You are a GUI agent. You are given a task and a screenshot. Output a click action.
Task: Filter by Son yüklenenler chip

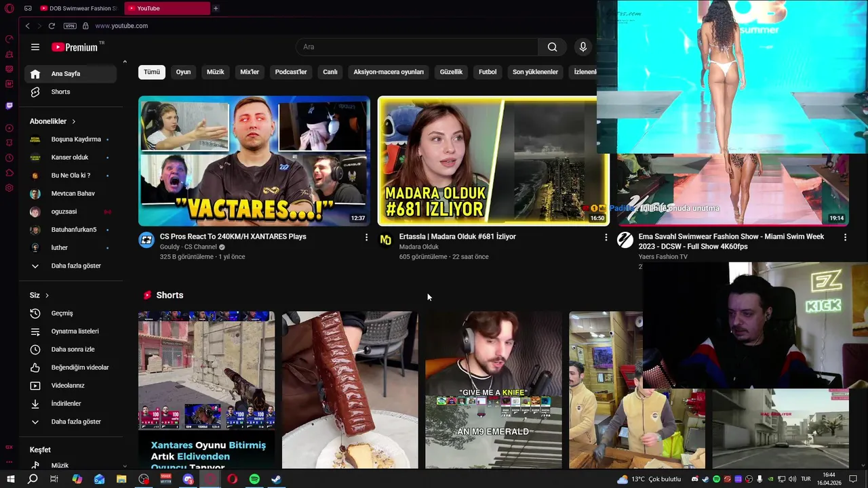click(535, 72)
